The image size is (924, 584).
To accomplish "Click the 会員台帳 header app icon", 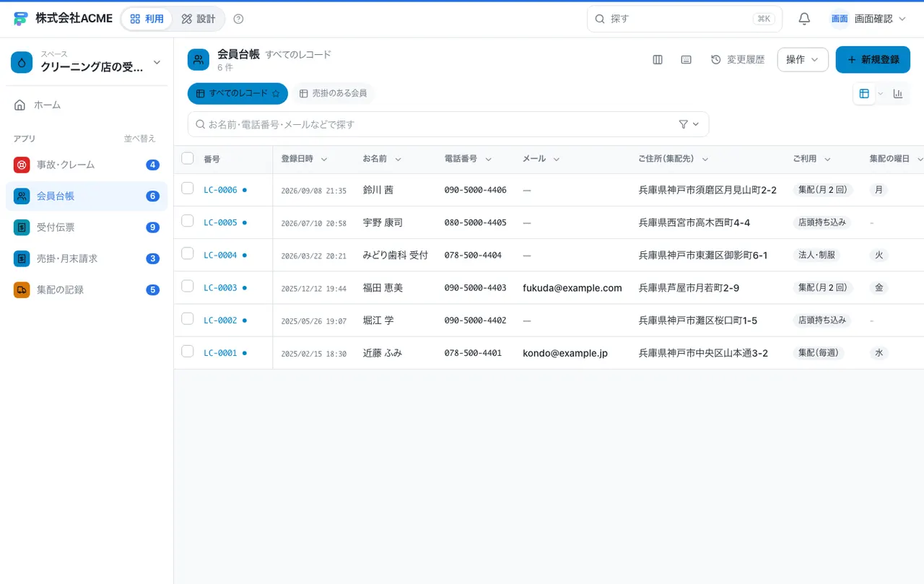I will tap(199, 60).
